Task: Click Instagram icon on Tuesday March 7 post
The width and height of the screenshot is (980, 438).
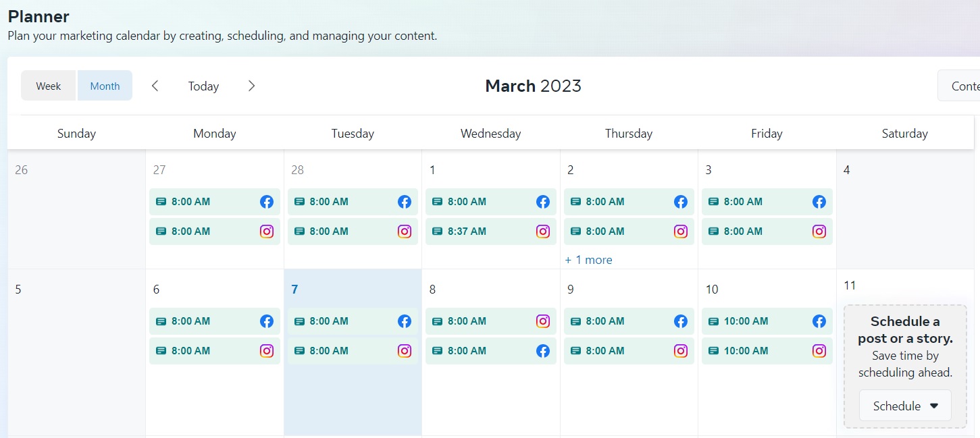Action: pos(405,351)
